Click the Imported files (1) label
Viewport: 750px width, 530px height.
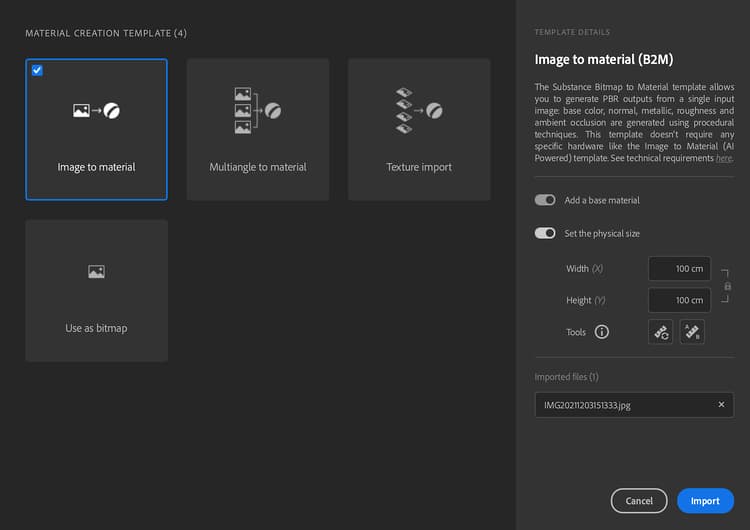pos(566,377)
